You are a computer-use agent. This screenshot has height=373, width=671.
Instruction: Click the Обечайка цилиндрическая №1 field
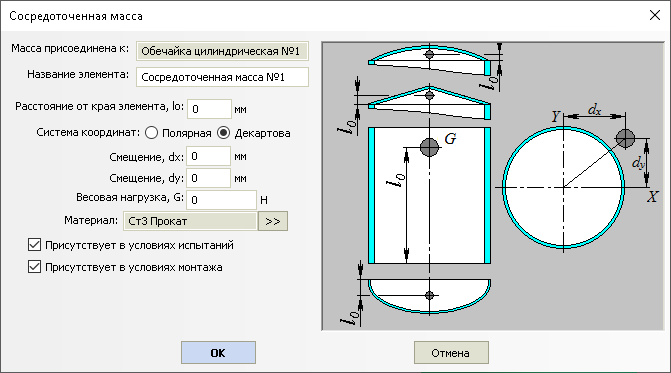click(222, 51)
